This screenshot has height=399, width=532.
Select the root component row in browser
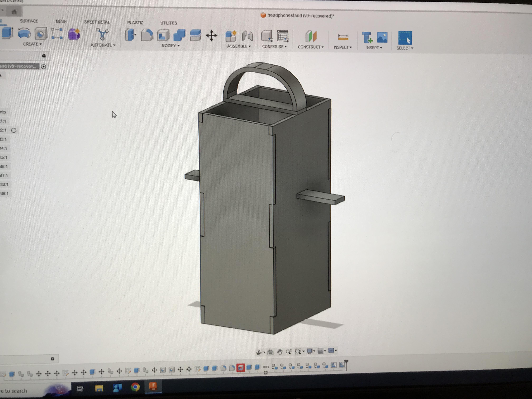point(20,66)
